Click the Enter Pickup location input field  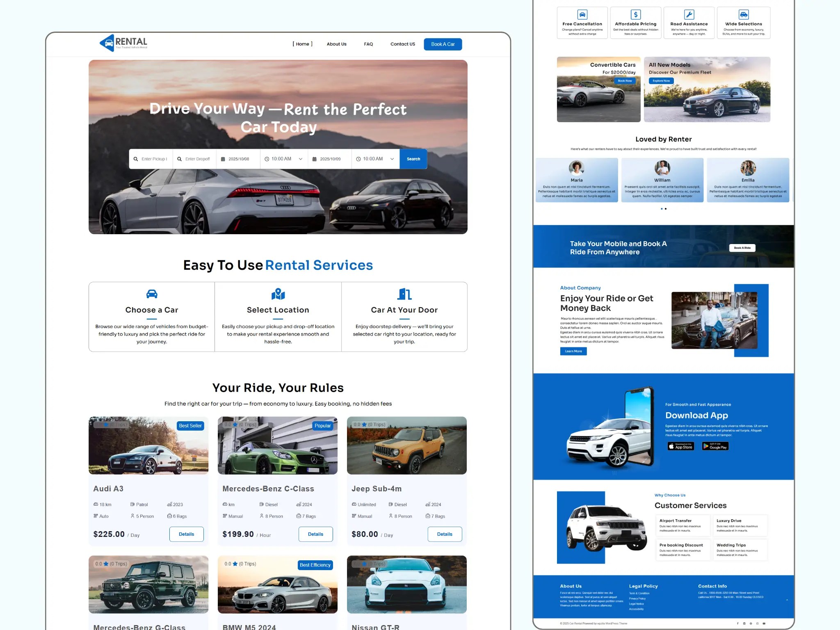pos(154,159)
